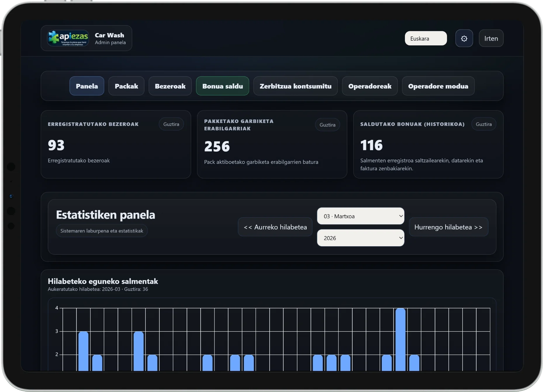This screenshot has height=392, width=543.
Task: Click the 116 saldutako bonuak number
Action: point(371,145)
